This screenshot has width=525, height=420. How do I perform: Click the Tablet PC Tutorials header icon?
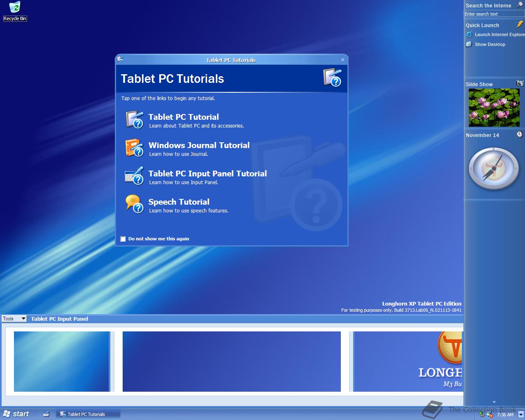[x=332, y=78]
